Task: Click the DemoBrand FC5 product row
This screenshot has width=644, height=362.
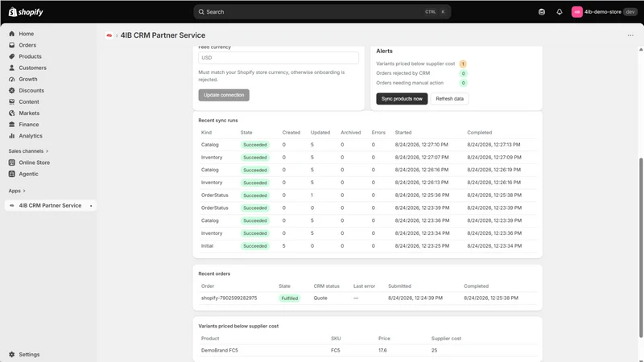Action: click(x=368, y=351)
